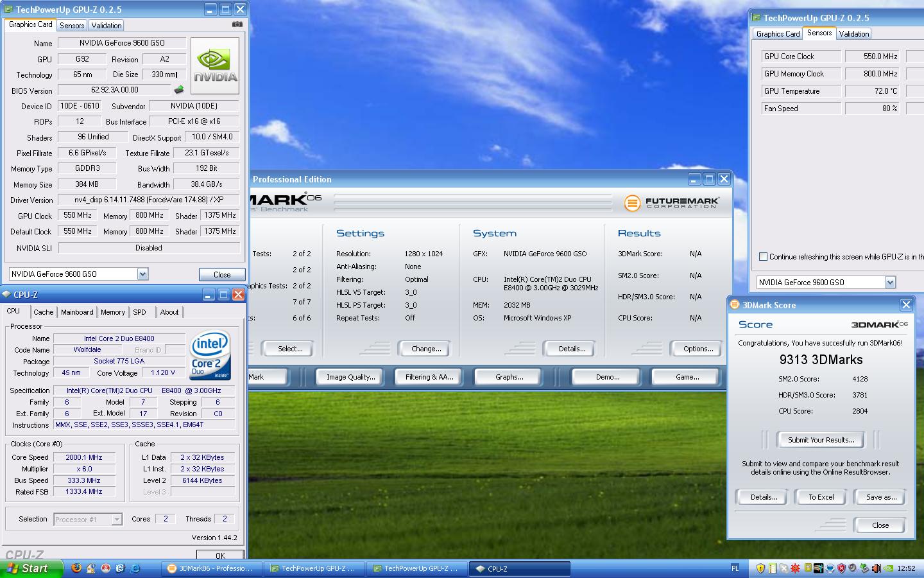Open Graphs... in 3DMark06
This screenshot has width=924, height=578.
point(509,377)
